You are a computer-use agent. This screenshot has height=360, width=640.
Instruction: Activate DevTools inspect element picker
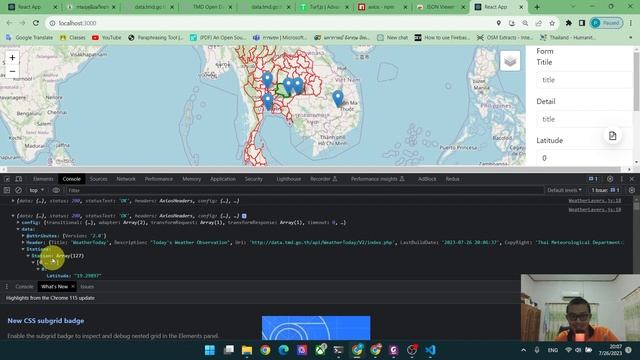[x=7, y=179]
